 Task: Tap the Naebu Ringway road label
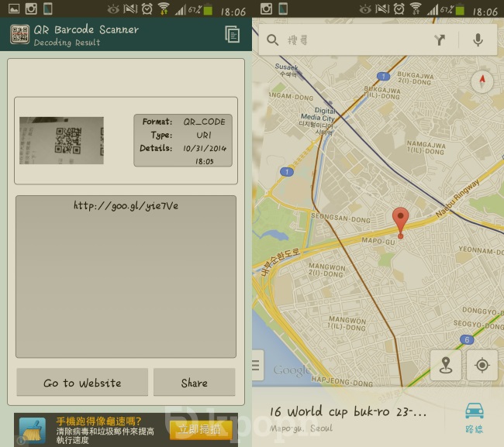457,198
